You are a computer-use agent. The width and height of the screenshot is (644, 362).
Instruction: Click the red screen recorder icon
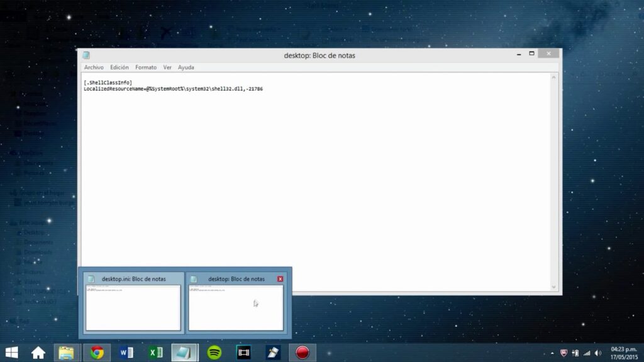pos(302,353)
